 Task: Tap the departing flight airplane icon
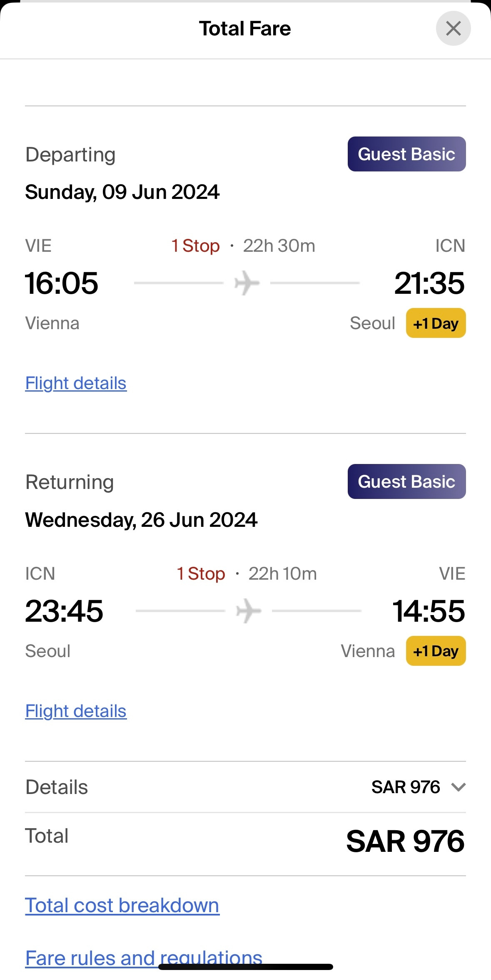[x=247, y=283]
